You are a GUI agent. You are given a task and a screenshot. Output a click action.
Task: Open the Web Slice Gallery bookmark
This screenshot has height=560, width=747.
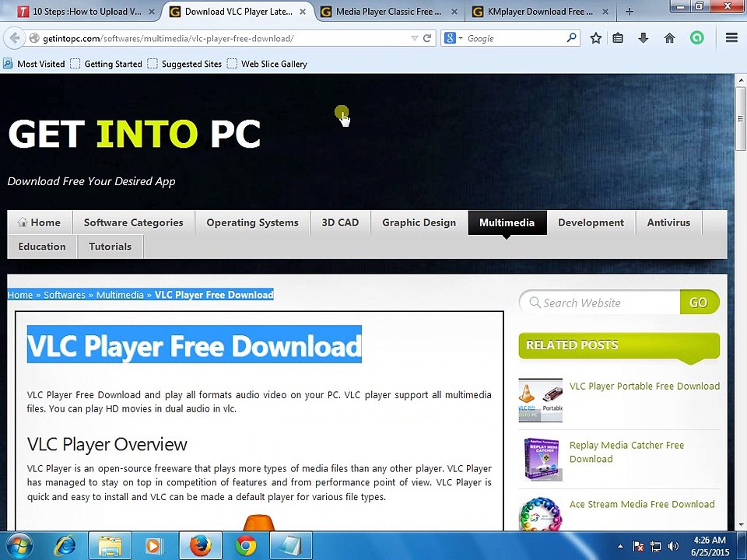coord(267,64)
